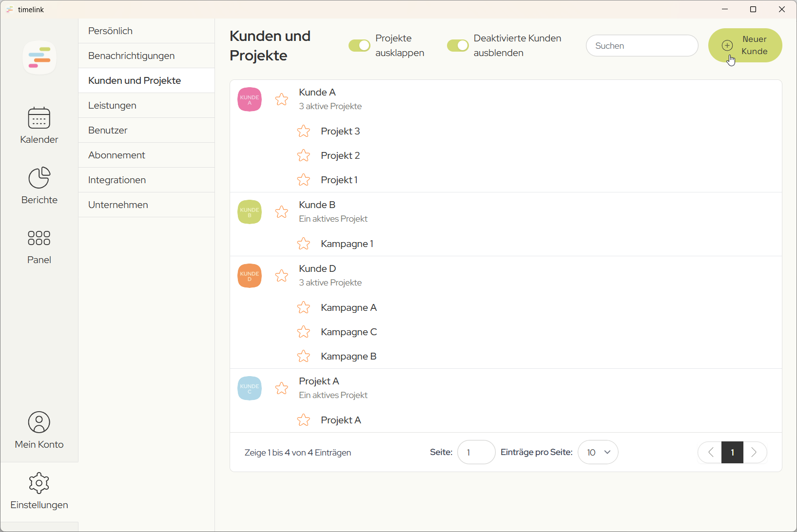Open Kampagne B project name
This screenshot has width=797, height=532.
[349, 356]
